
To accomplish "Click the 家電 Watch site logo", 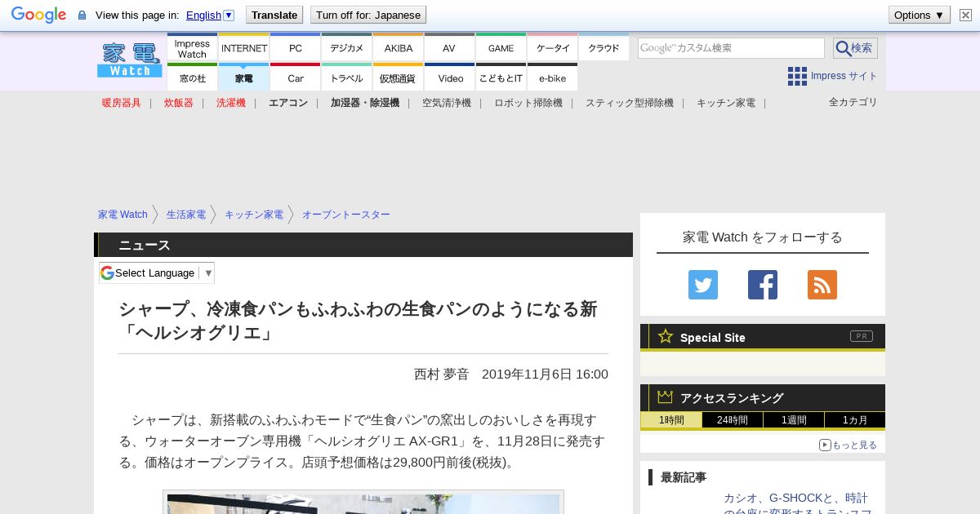I will 130,60.
